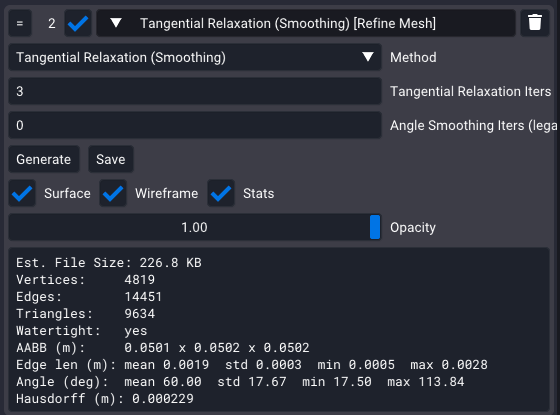Image resolution: width=560 pixels, height=415 pixels.
Task: Toggle the Wireframe checkbox
Action: pyautogui.click(x=113, y=193)
